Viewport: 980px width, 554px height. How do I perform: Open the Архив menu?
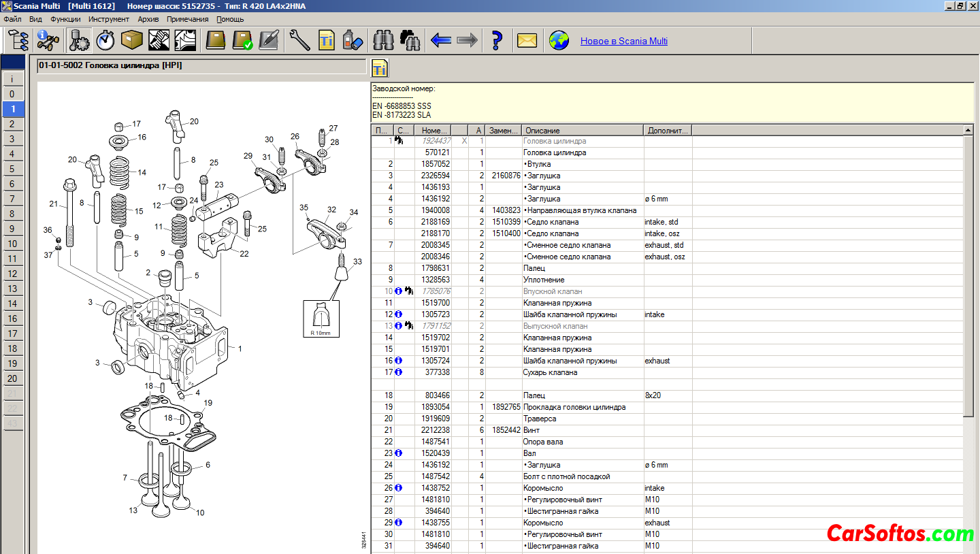[x=148, y=19]
